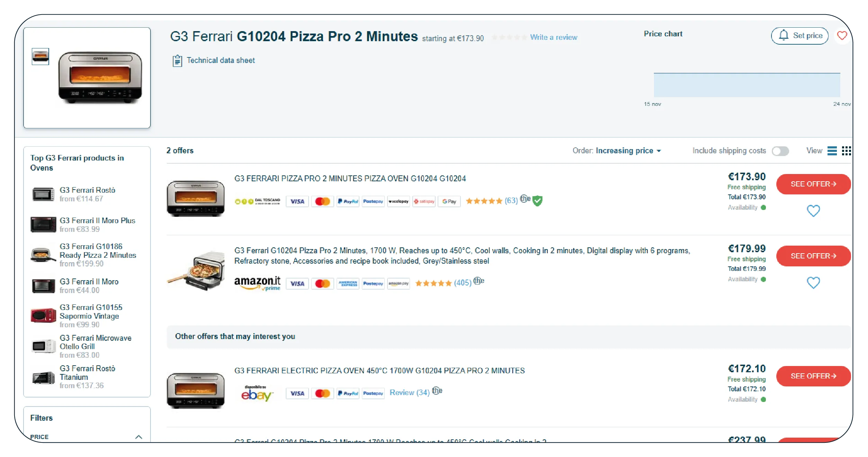Click green verified shield badge

coord(537,201)
